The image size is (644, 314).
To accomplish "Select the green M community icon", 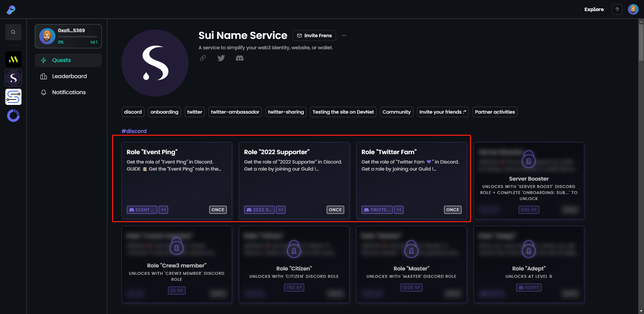I will tap(13, 59).
